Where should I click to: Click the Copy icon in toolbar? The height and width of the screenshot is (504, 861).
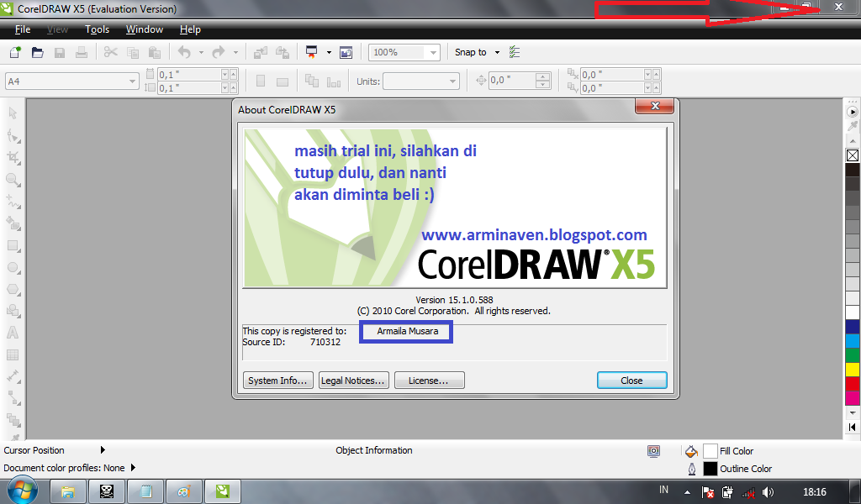click(132, 53)
